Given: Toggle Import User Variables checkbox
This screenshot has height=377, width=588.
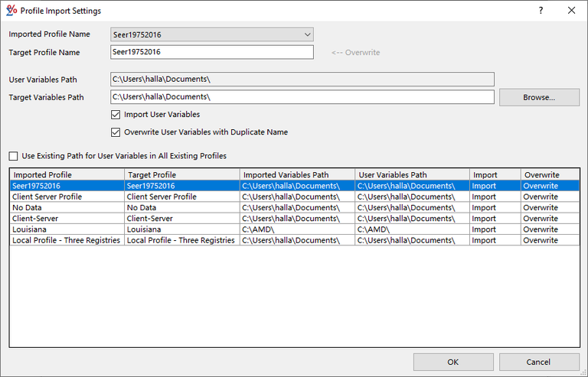Looking at the screenshot, I should 116,115.
